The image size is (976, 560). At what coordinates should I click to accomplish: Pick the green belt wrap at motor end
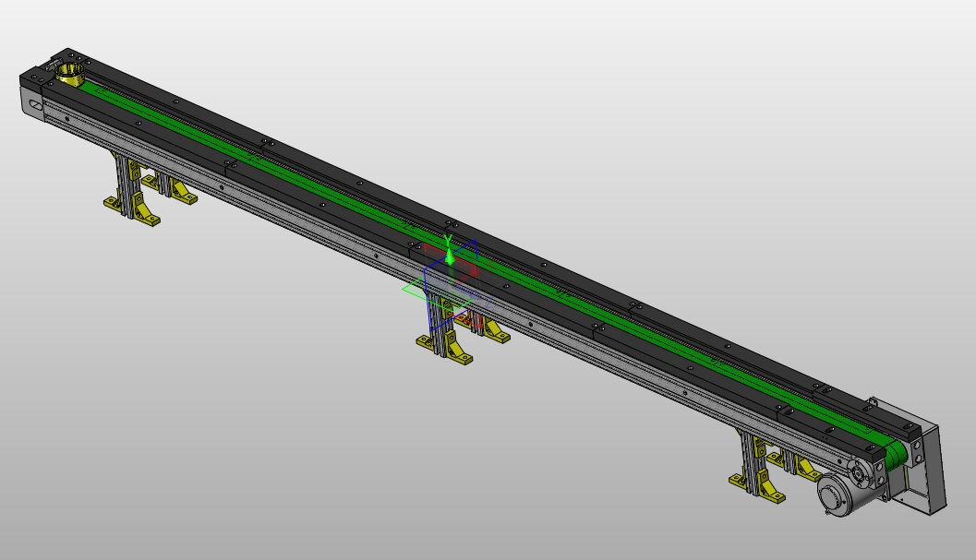[x=896, y=457]
